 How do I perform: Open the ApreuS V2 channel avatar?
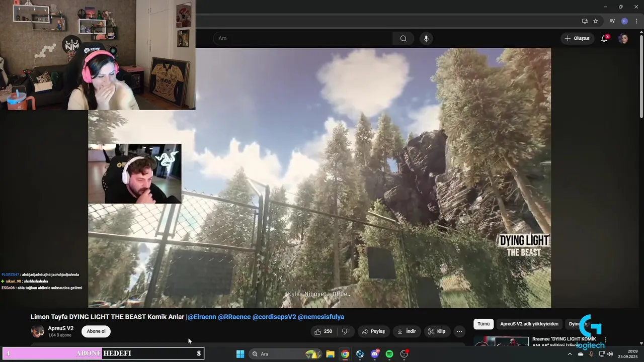[x=37, y=331]
